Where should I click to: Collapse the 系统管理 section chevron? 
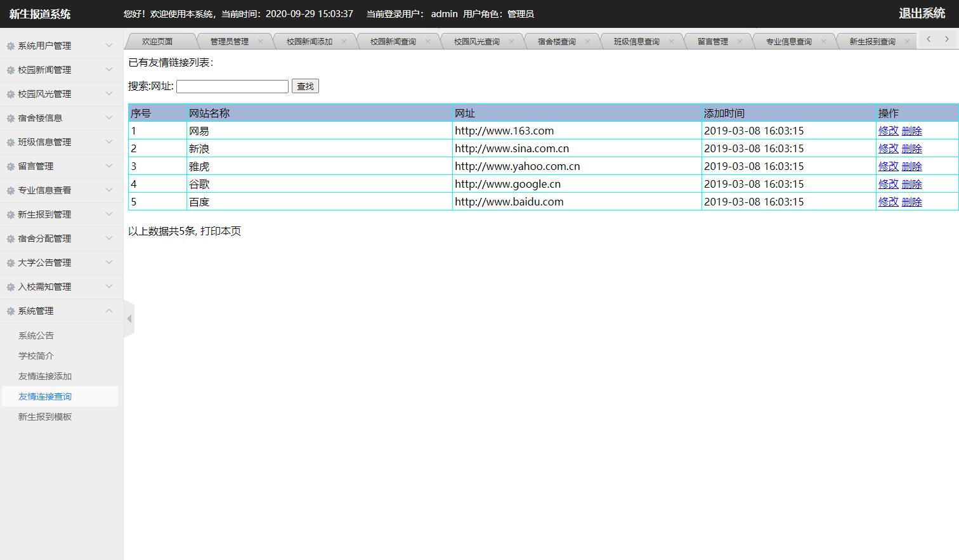pyautogui.click(x=108, y=310)
